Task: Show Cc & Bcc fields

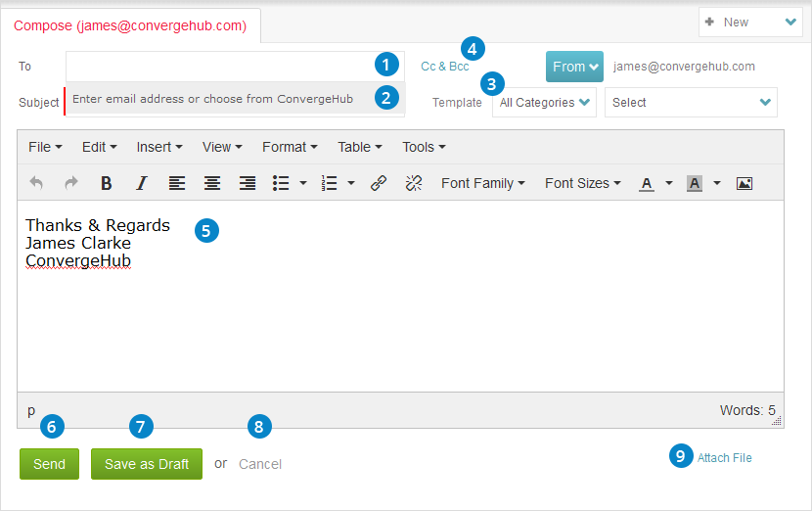Action: click(x=445, y=67)
